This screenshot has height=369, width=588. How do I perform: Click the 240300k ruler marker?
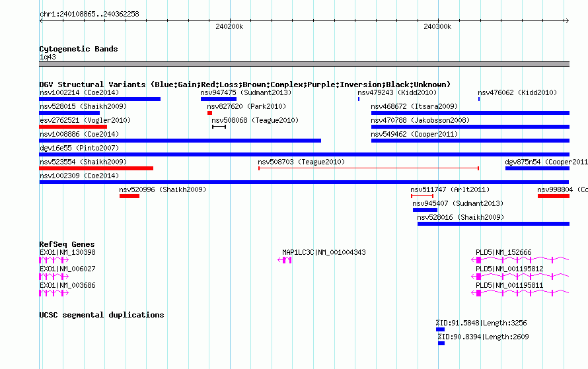[x=437, y=26]
